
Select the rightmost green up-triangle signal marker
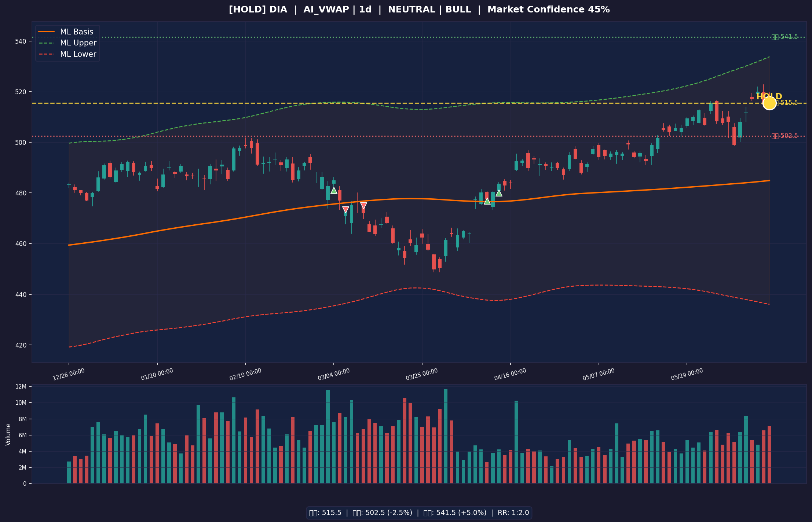(499, 193)
